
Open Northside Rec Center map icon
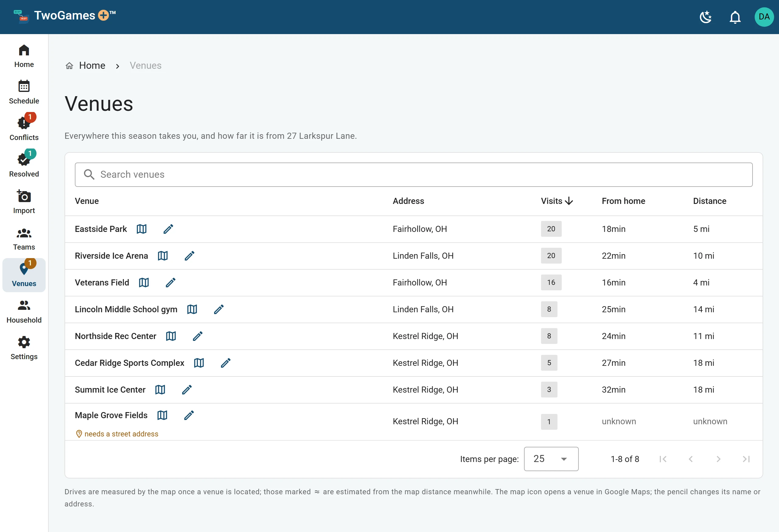(x=171, y=336)
